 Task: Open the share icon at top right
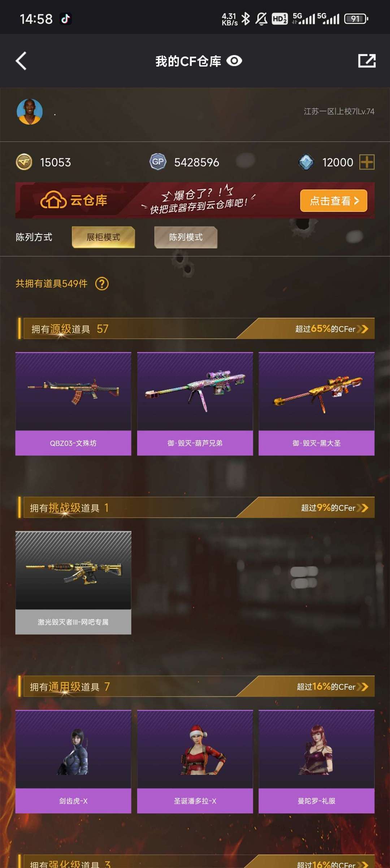(367, 61)
